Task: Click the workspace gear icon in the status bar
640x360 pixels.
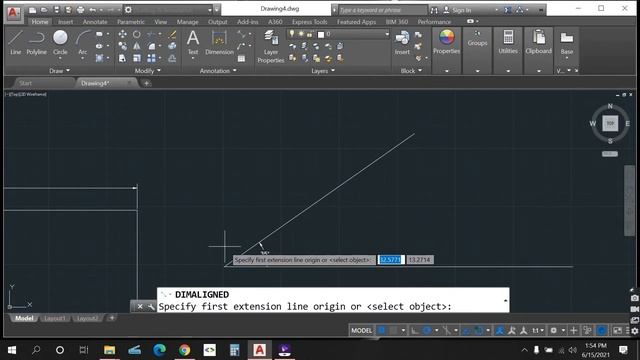Action: (553, 330)
